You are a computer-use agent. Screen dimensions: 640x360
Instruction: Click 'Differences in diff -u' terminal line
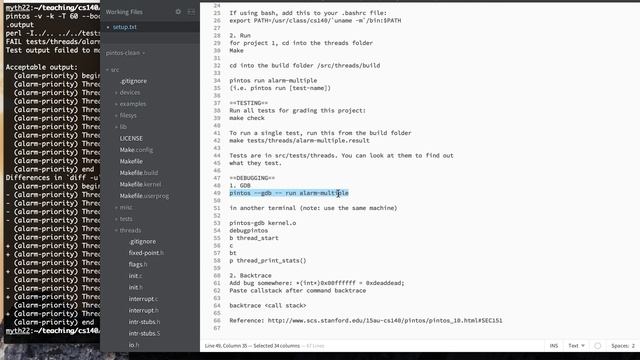[x=53, y=178]
